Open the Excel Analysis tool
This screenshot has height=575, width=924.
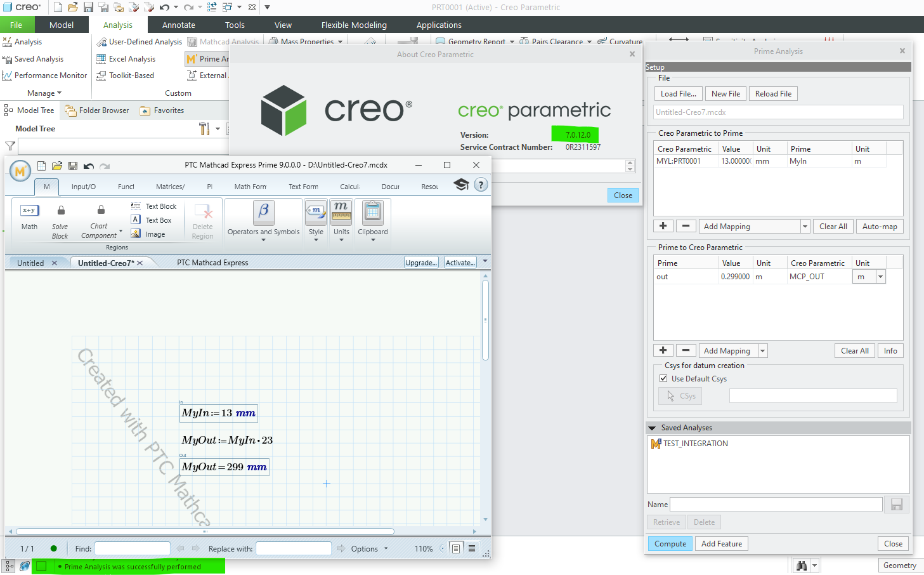(x=126, y=59)
